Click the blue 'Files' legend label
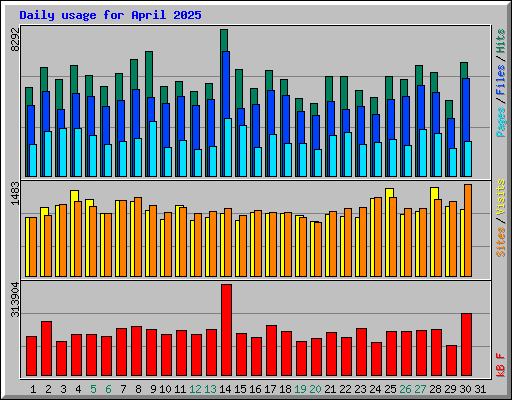 point(501,79)
